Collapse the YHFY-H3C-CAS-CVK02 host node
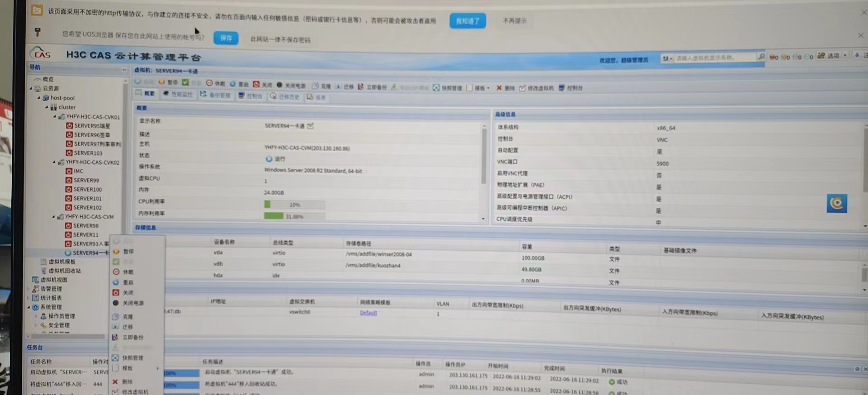Screen dimensions: 868x395 54,162
